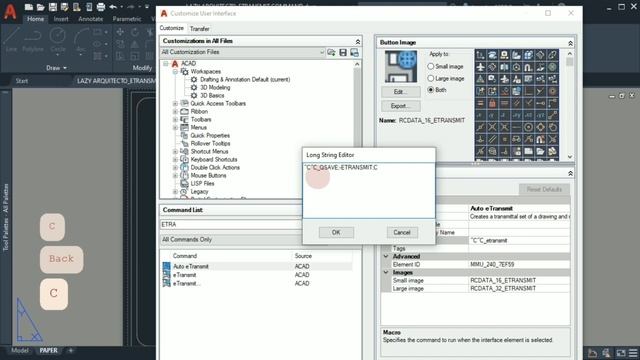Screen dimensions: 640x360
Task: Open the Parametric ribbon tab
Action: 127,19
